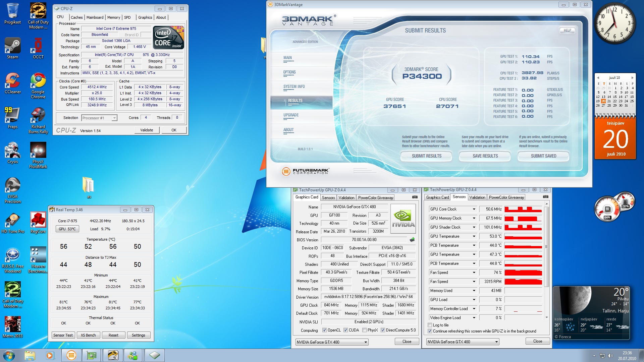Toggle the DirectCompute 5.0 checkbox

coord(383,330)
